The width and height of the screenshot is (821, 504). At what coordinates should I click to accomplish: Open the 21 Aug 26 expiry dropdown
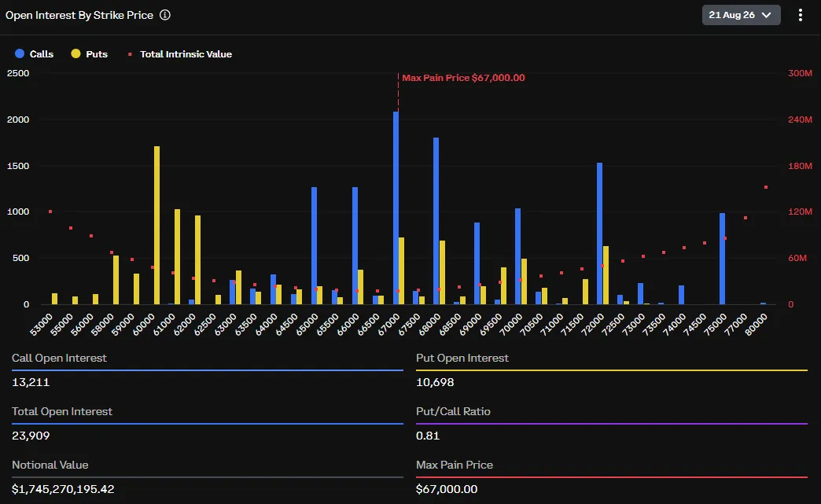click(741, 15)
